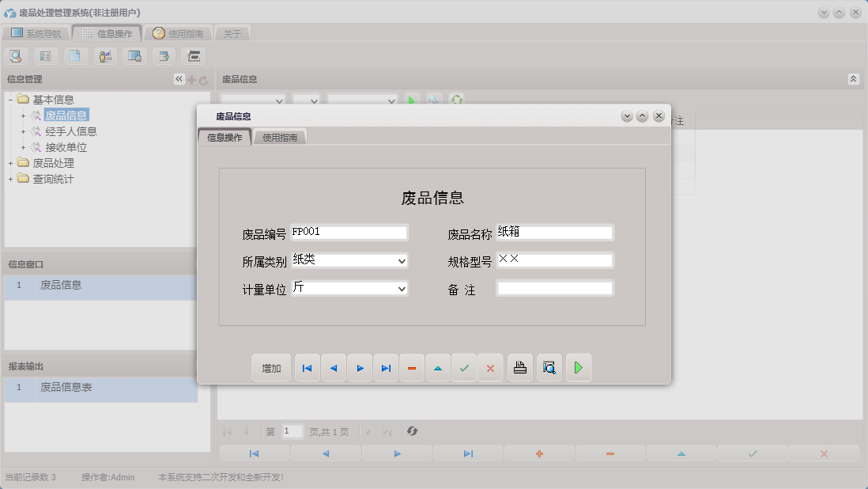868x489 pixels.
Task: Delete the record using the red minus icon
Action: pyautogui.click(x=412, y=367)
